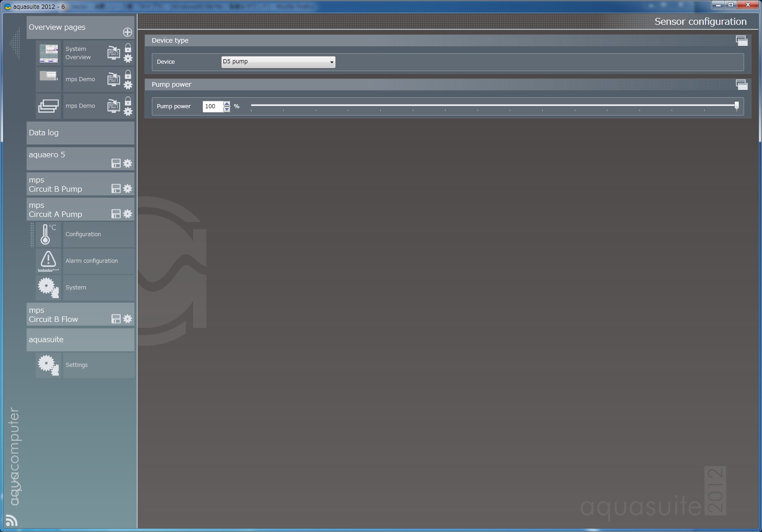Open mps Demo label next to screenshot thumbnail
762x532 pixels.
(80, 79)
